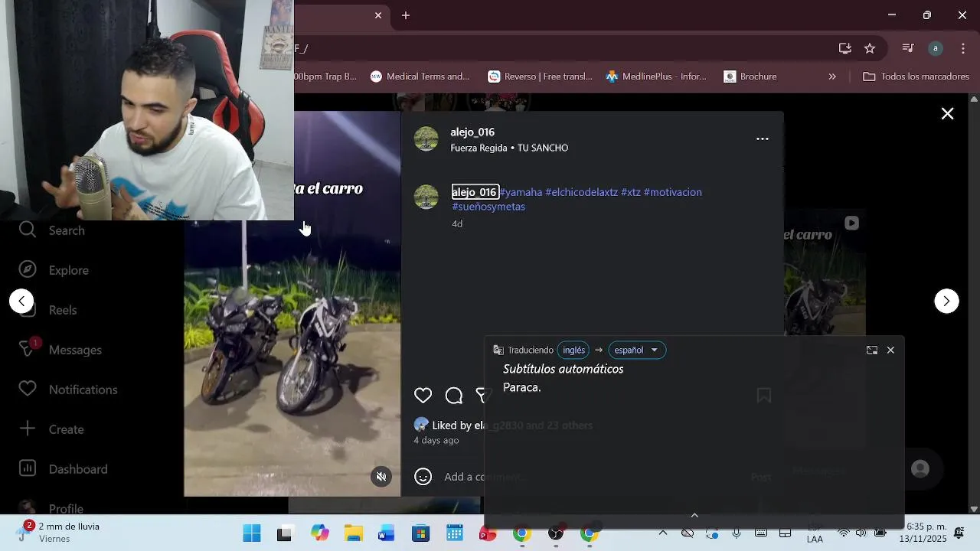Click the highlighted alejo_016 caption username
980x551 pixels.
coord(474,192)
